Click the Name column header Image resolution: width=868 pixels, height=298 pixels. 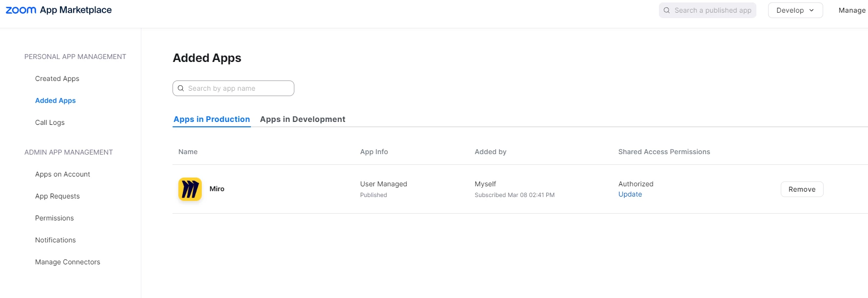point(188,152)
